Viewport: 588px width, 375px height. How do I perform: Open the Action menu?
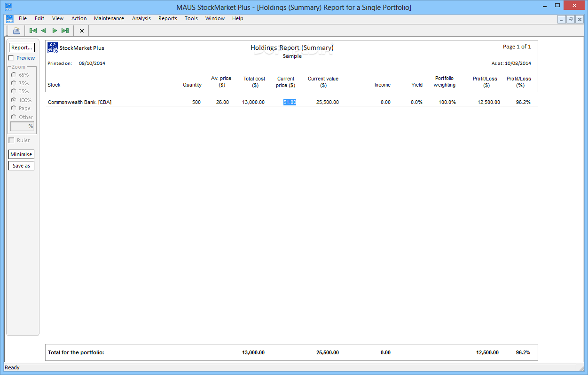[79, 19]
